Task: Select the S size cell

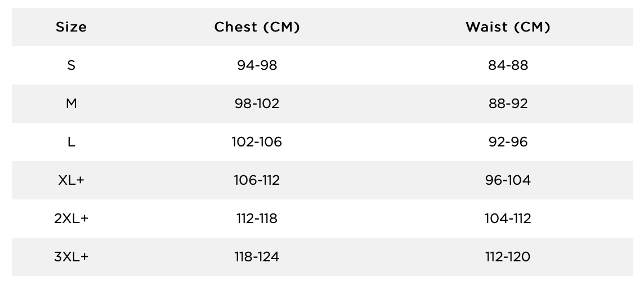Action: tap(71, 65)
